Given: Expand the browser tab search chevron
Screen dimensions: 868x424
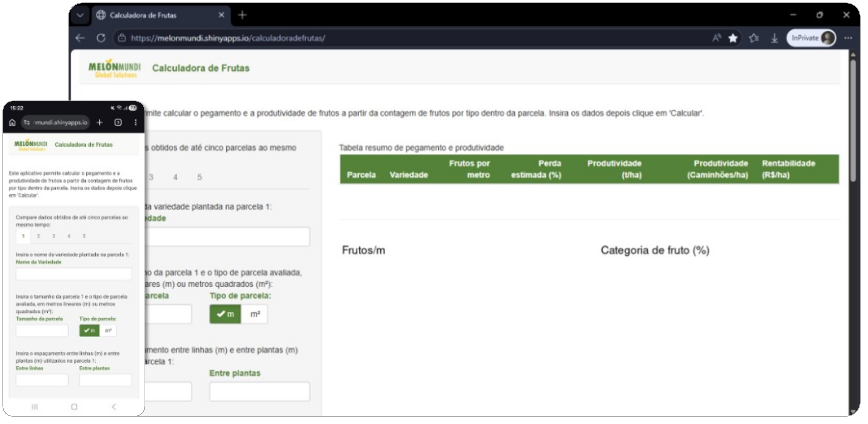Looking at the screenshot, I should [80, 15].
